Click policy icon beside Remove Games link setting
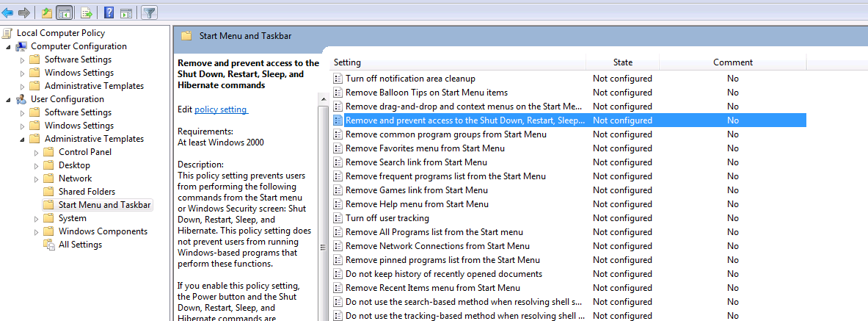This screenshot has height=321, width=868. pyautogui.click(x=338, y=190)
